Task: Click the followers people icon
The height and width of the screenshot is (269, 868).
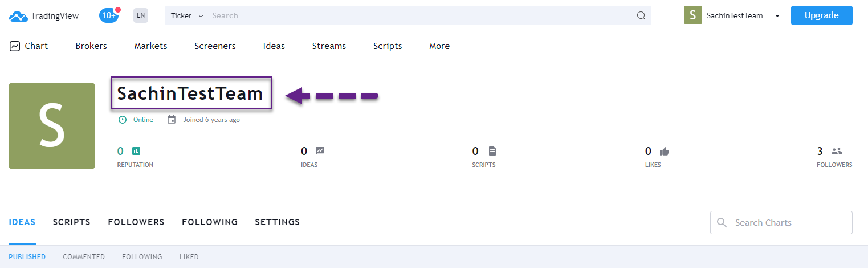Action: 837,151
